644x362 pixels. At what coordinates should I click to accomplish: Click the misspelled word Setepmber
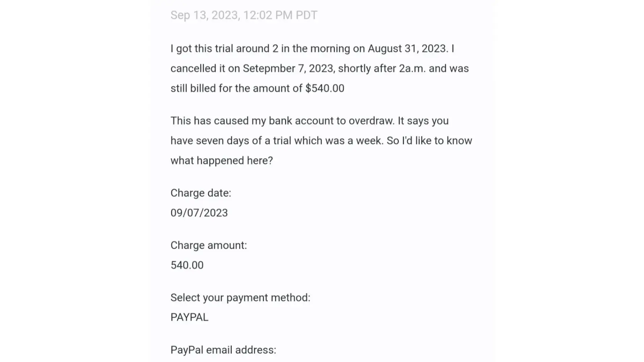[270, 68]
